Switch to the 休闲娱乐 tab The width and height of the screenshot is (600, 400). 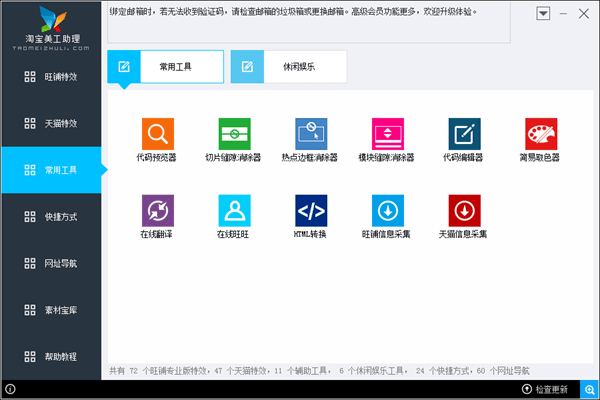tap(290, 67)
